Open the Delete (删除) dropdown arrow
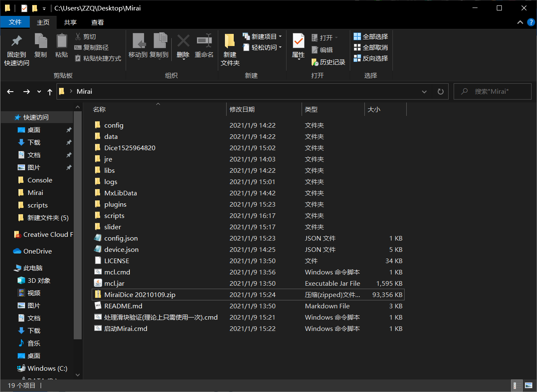This screenshot has width=537, height=392. [x=183, y=60]
